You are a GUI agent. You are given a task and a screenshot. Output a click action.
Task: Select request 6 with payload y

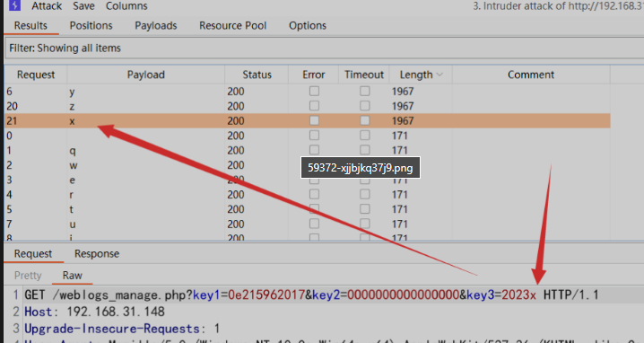tap(308, 92)
